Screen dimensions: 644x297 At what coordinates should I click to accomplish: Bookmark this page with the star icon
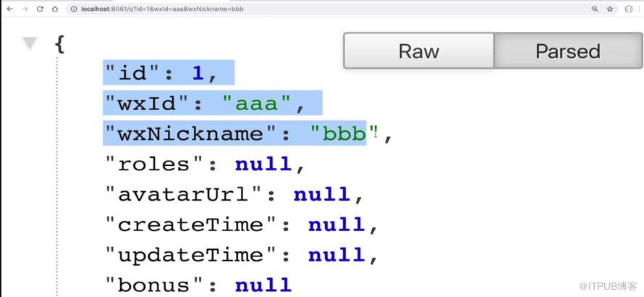[610, 9]
